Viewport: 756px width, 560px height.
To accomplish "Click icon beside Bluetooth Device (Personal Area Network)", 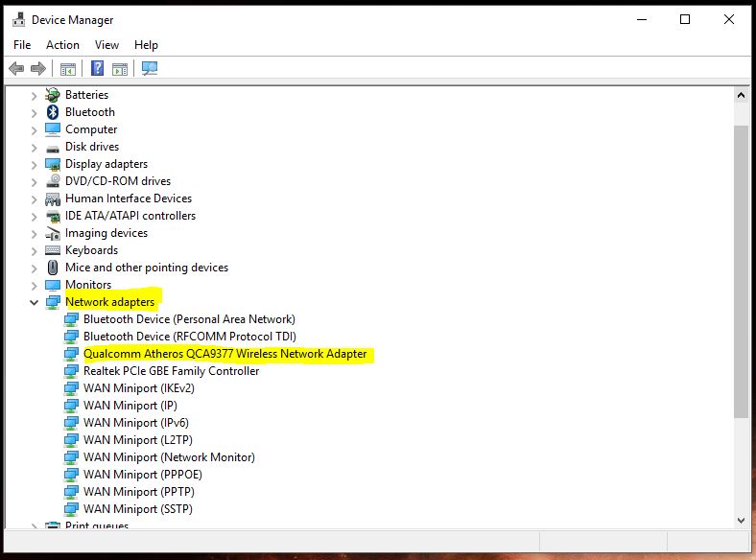I will 71,319.
